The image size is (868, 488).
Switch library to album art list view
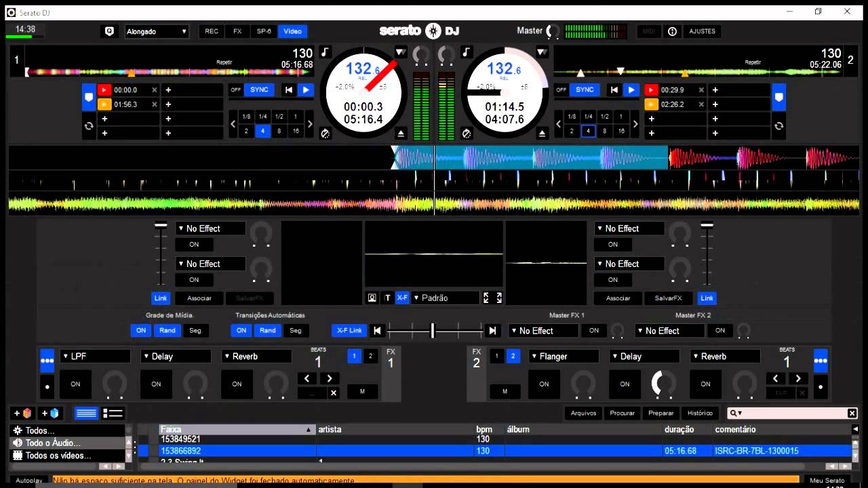click(x=113, y=413)
